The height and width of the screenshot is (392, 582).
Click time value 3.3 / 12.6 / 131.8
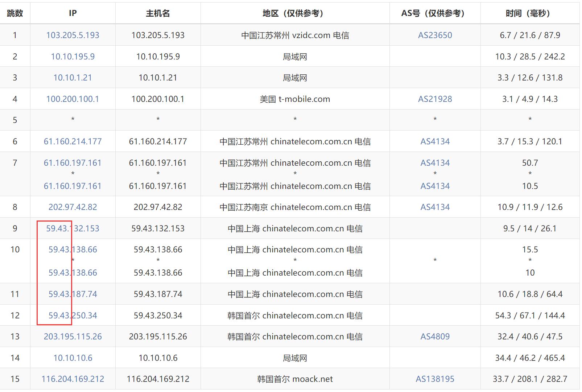(x=530, y=78)
